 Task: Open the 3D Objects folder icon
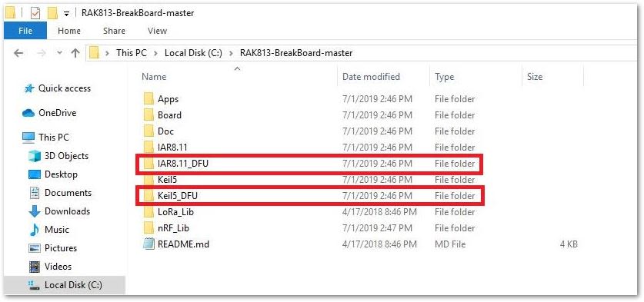coord(35,156)
